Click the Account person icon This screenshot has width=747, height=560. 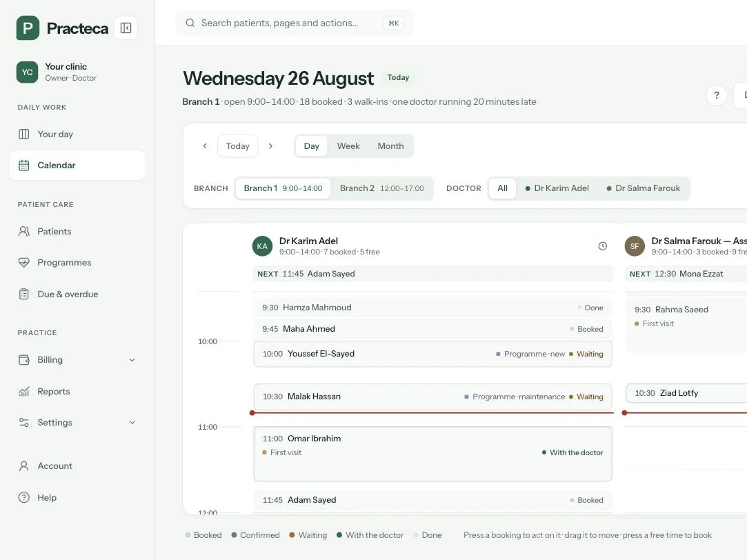click(24, 466)
